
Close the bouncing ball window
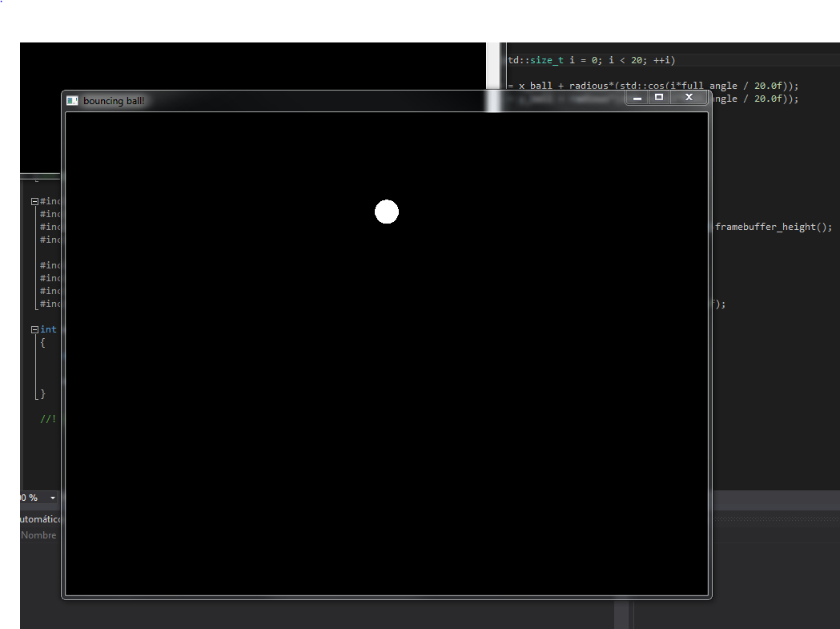point(689,98)
